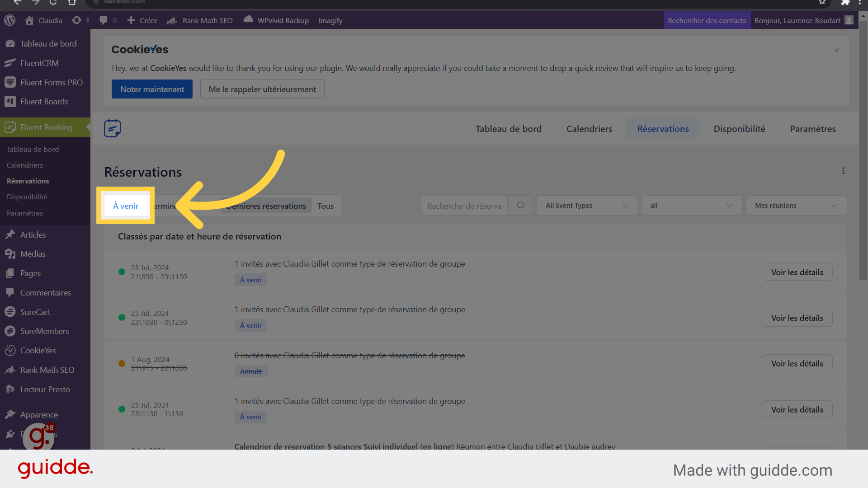Open Imagify admin bar item
Image resolution: width=868 pixels, height=488 pixels.
click(x=330, y=20)
